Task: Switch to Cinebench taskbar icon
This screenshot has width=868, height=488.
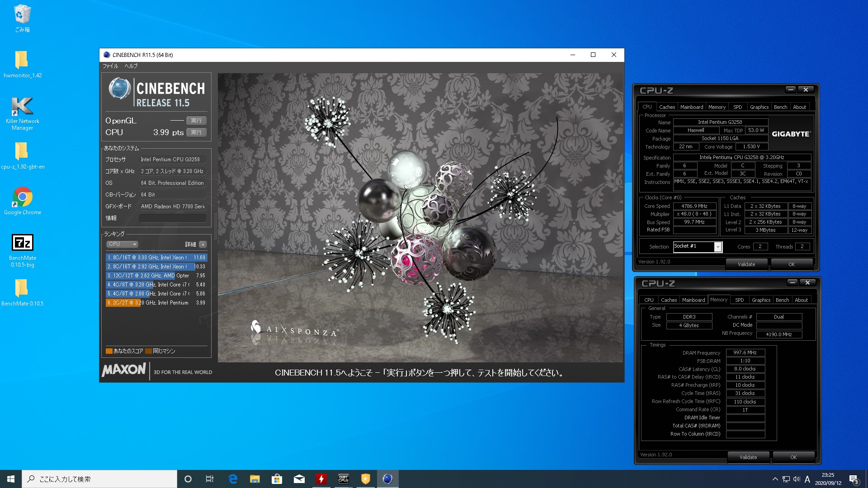Action: click(x=387, y=479)
